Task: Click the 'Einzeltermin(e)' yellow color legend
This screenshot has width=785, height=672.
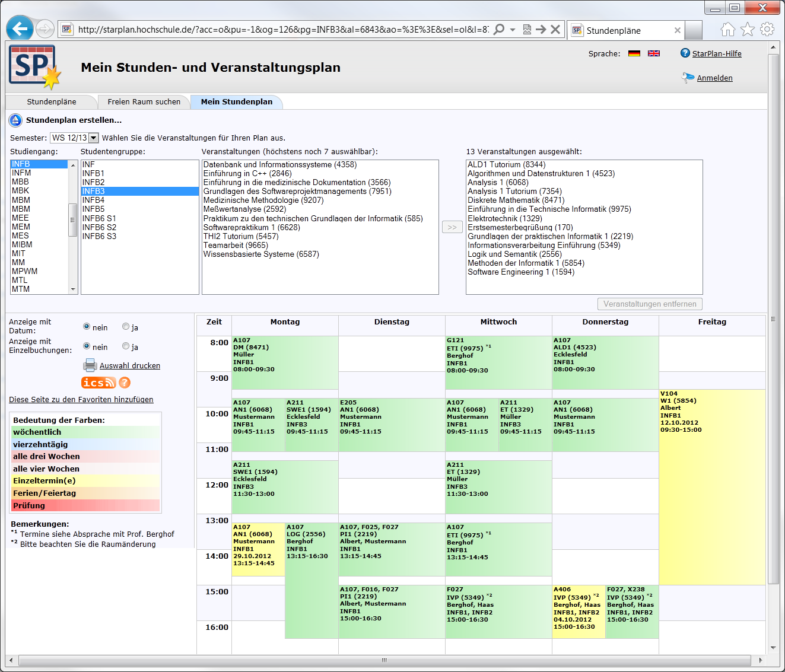Action: tap(86, 480)
